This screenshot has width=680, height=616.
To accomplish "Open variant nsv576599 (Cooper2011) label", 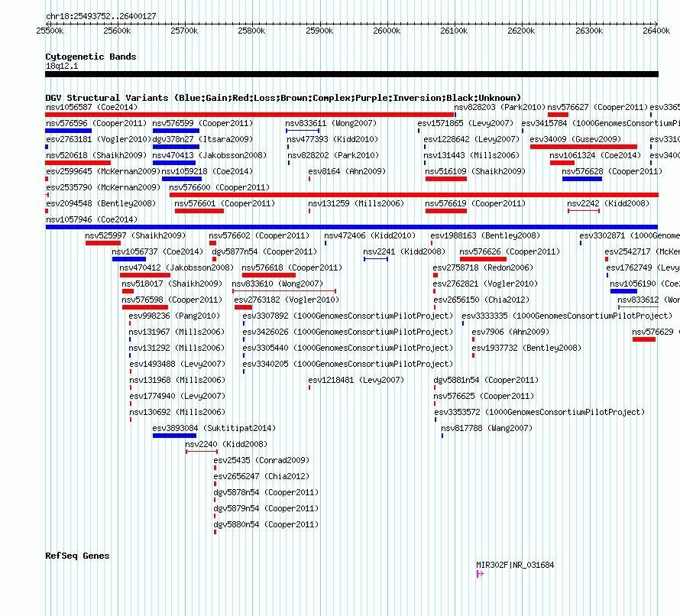I will coord(202,123).
